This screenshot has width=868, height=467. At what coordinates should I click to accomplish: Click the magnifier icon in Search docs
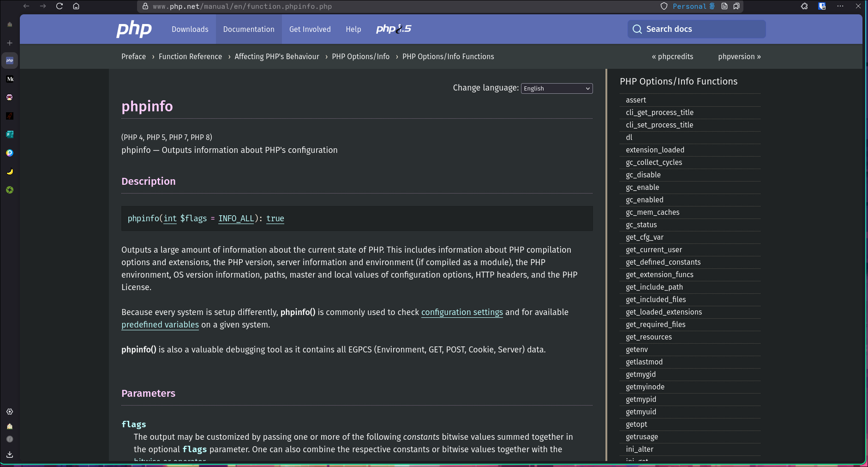637,29
